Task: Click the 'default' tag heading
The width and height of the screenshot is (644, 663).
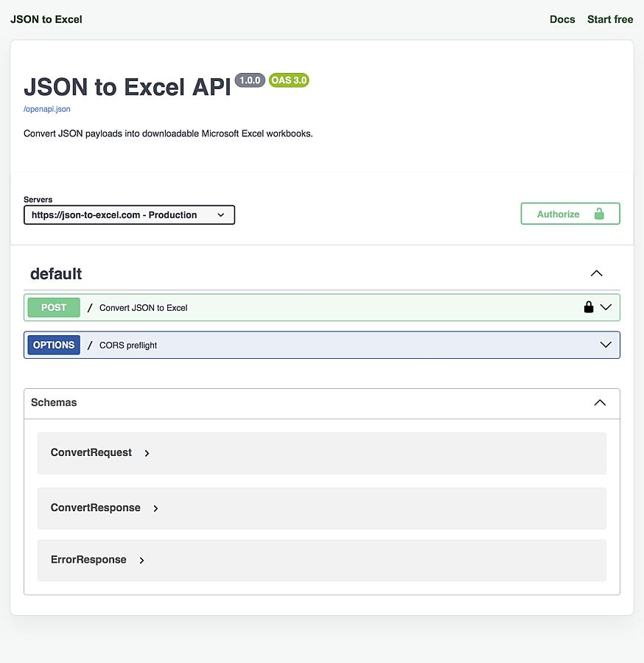Action: [x=56, y=274]
